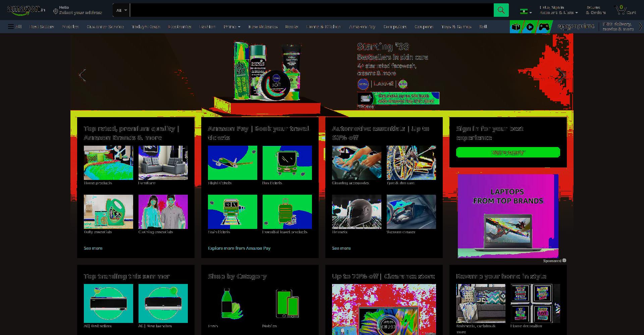Open the Vacuum cleaner thumbnail
This screenshot has height=335, width=644.
(411, 212)
